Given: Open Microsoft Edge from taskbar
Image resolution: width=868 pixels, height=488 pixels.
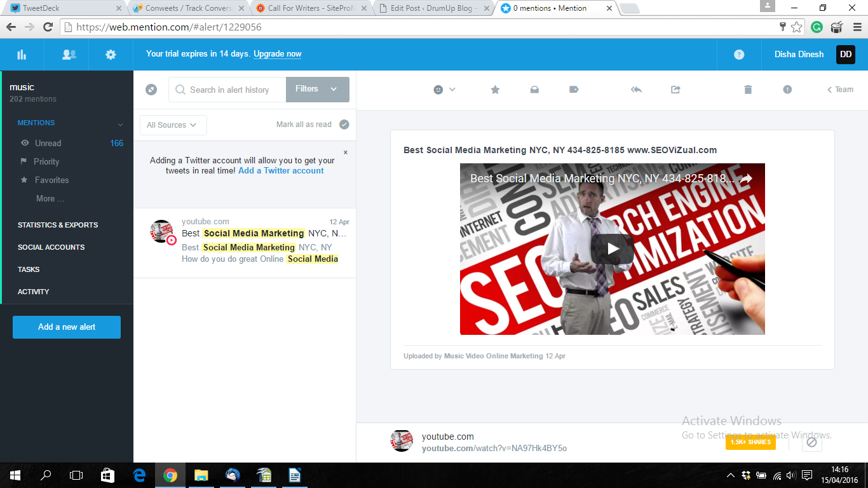Looking at the screenshot, I should [x=139, y=475].
